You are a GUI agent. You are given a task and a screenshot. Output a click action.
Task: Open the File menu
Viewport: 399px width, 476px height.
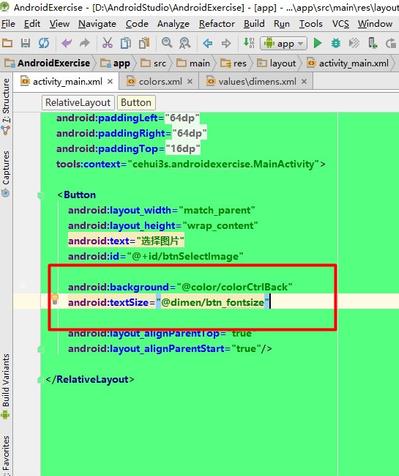tap(8, 24)
